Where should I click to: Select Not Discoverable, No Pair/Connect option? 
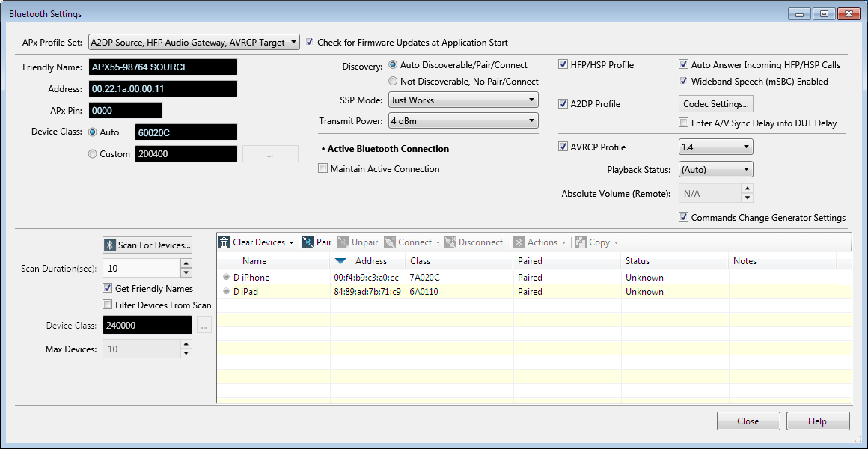point(393,81)
